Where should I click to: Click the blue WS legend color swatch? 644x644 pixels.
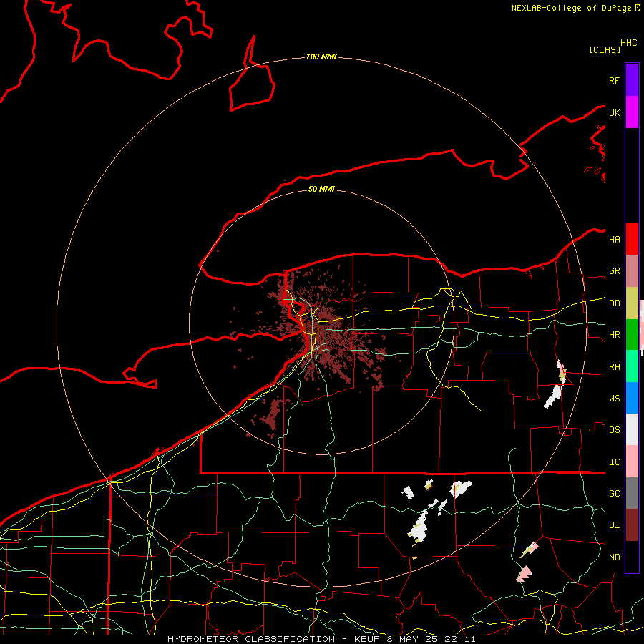(x=632, y=398)
